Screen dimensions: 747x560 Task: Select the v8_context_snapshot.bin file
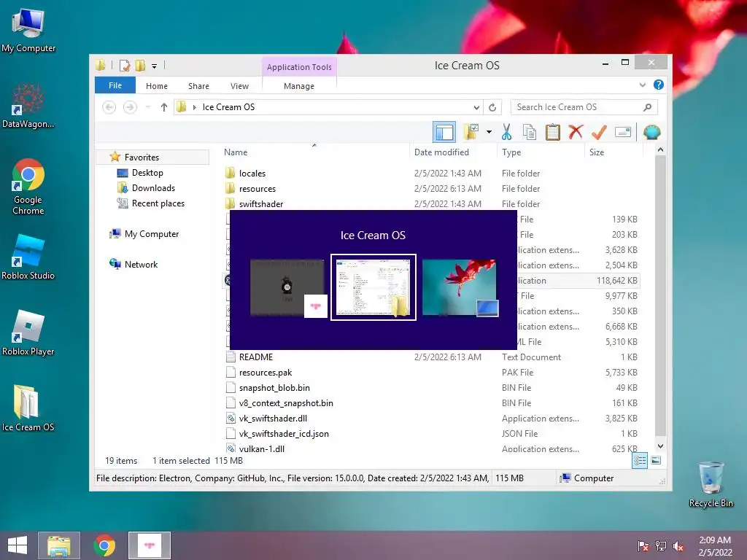click(286, 402)
